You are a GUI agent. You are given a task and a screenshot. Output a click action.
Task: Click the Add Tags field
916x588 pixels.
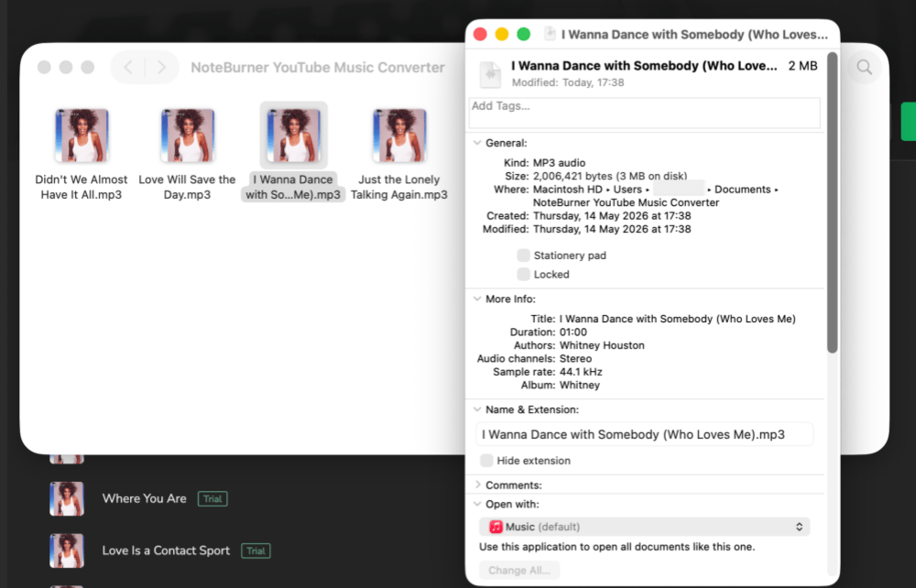(x=644, y=113)
